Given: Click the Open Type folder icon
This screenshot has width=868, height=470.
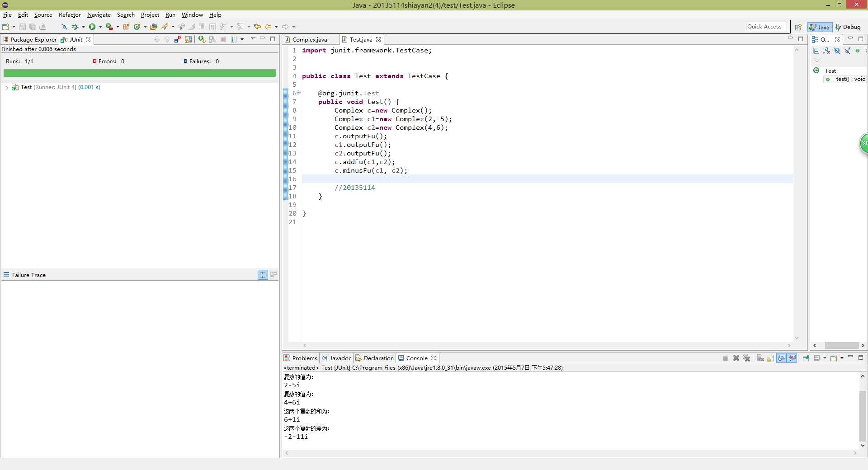Looking at the screenshot, I should pyautogui.click(x=154, y=27).
